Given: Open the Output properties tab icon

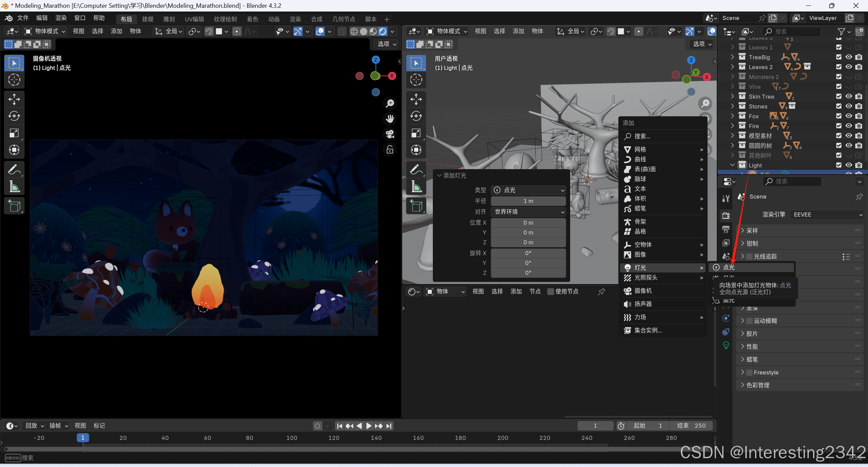Looking at the screenshot, I should (x=726, y=229).
